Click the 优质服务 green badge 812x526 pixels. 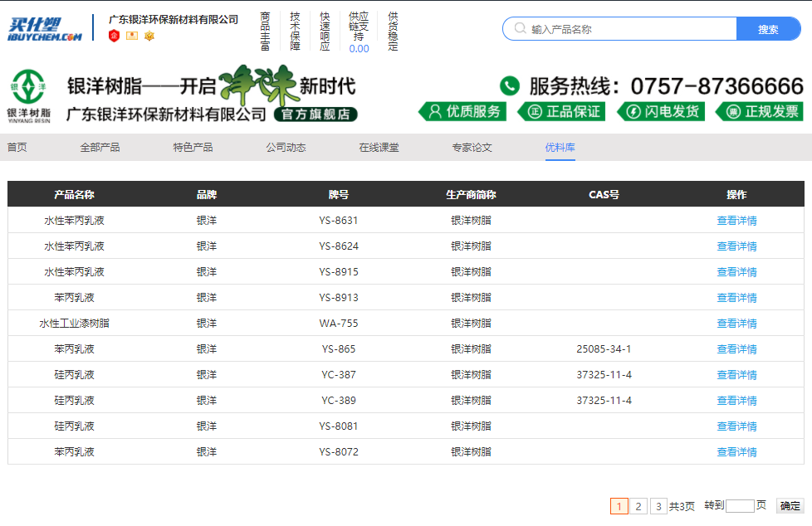(462, 112)
